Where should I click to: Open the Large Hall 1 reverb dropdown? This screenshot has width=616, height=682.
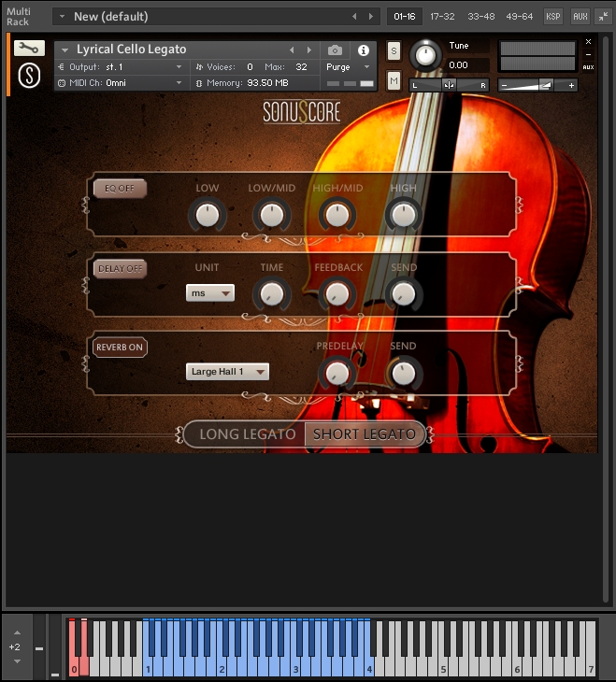227,372
